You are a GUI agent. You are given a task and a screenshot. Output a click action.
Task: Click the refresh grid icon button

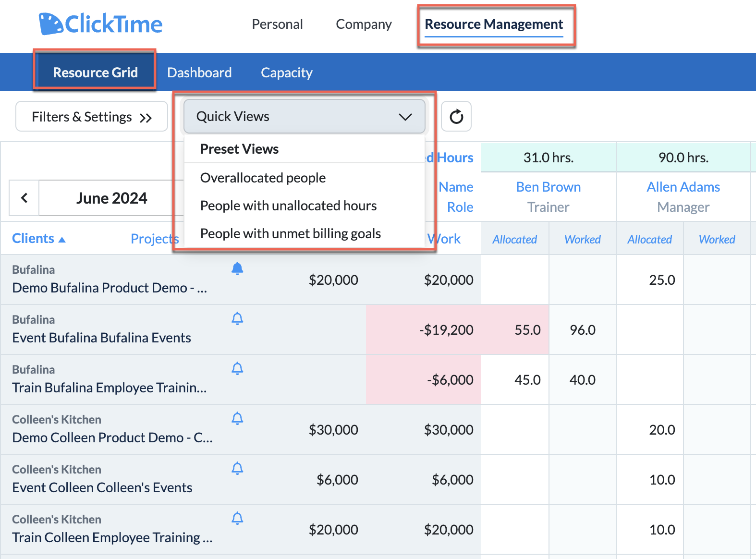point(456,116)
